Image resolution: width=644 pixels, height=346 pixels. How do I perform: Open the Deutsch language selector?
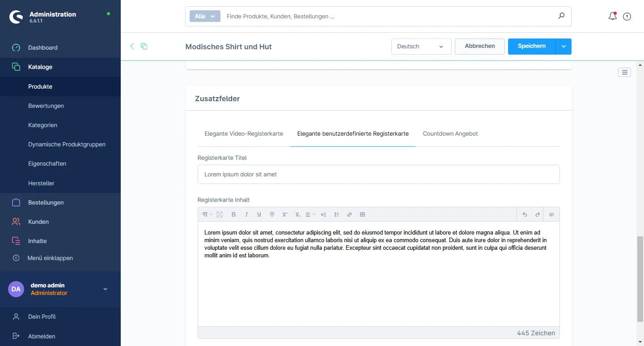pos(421,47)
